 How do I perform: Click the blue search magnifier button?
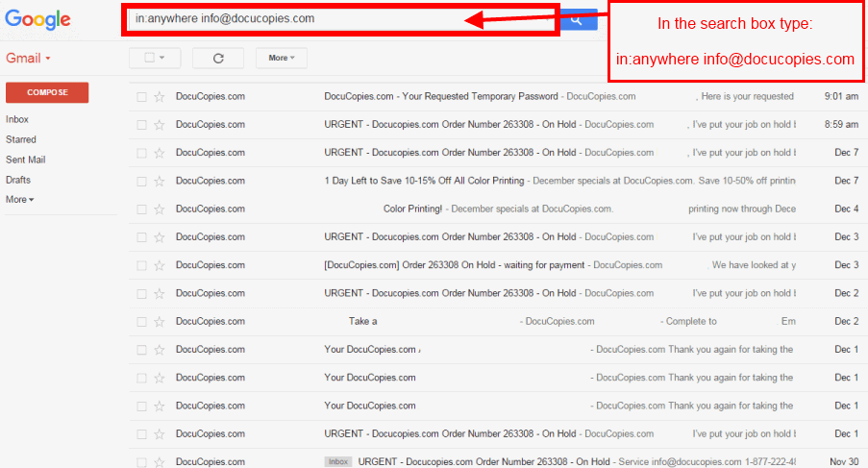click(578, 19)
